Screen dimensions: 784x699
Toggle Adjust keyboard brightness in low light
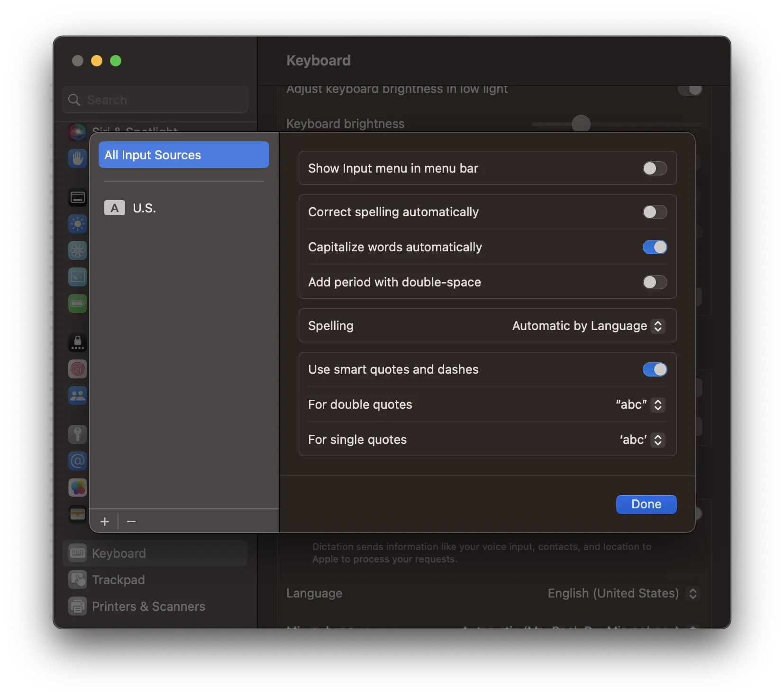[x=690, y=89]
